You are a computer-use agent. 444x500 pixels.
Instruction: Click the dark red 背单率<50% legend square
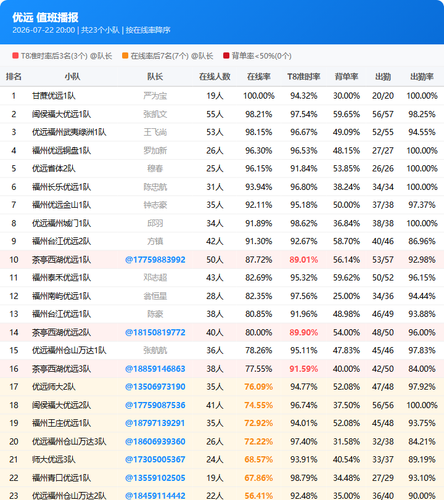click(x=226, y=56)
